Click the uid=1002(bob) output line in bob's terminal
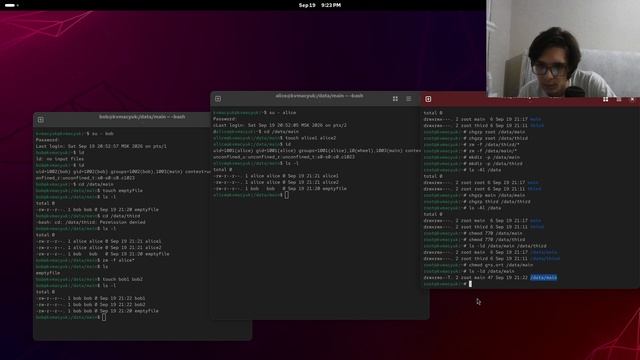This screenshot has height=360, width=640. click(x=123, y=171)
